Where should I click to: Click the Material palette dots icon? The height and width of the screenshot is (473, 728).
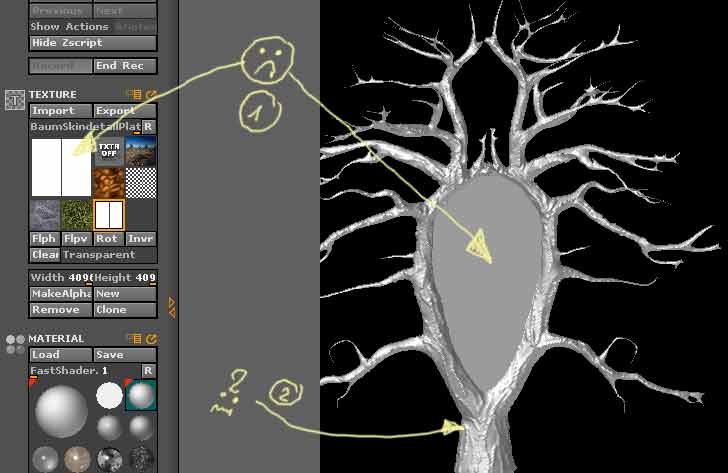coord(15,345)
